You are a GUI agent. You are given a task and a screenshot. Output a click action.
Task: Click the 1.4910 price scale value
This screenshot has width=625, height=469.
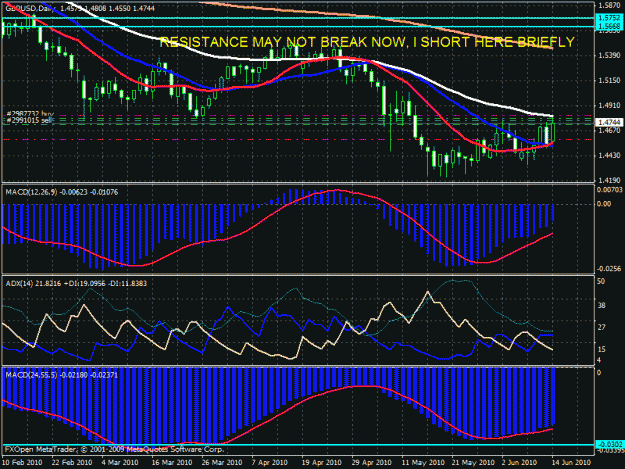(609, 106)
